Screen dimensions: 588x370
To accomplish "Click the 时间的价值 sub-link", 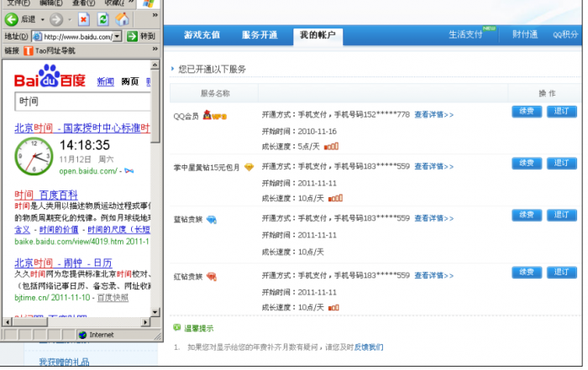I will [59, 230].
